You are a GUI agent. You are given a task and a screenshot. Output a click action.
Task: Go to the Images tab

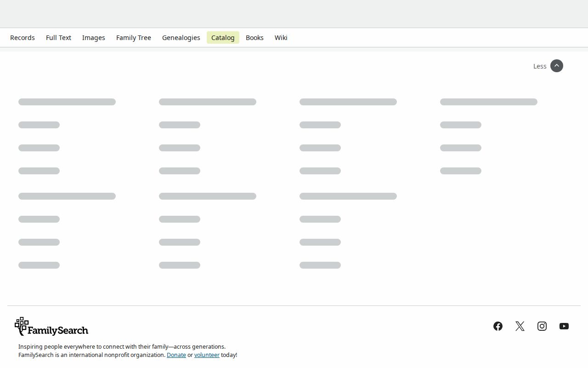[x=94, y=38]
